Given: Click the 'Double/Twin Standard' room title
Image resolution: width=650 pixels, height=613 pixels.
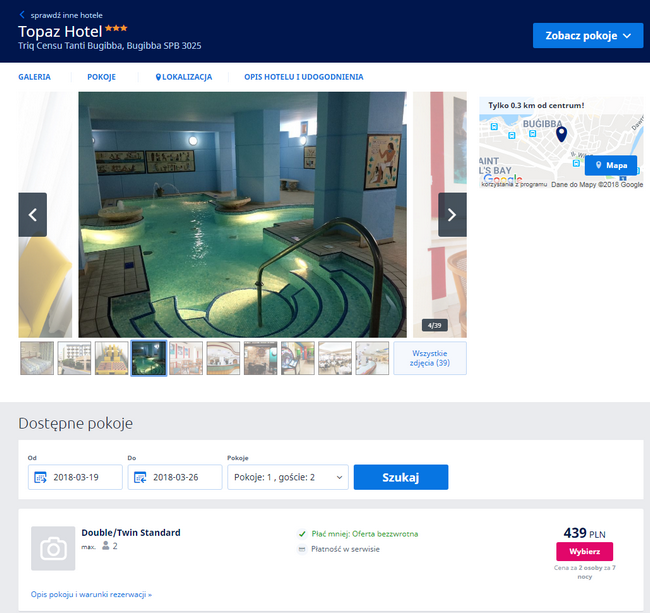Looking at the screenshot, I should click(131, 533).
